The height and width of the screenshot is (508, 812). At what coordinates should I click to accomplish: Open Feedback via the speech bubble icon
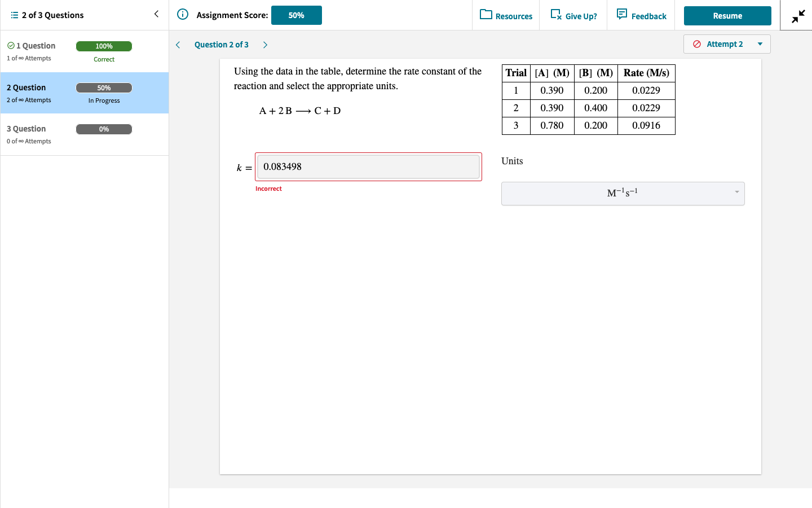(x=621, y=15)
